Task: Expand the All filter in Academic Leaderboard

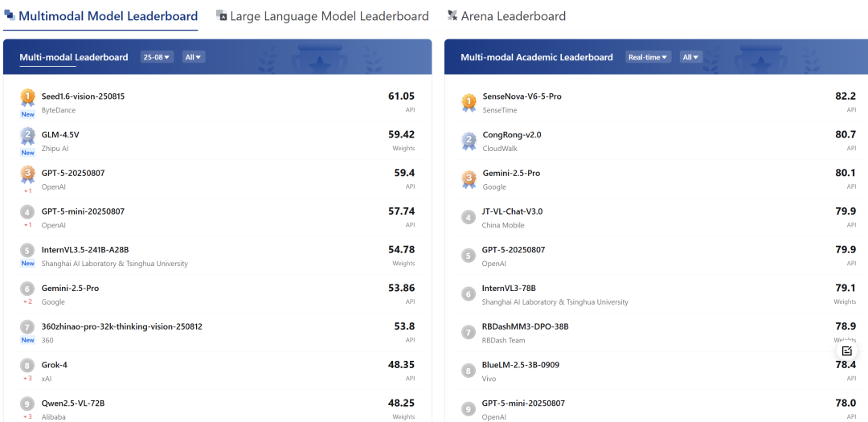Action: tap(691, 57)
